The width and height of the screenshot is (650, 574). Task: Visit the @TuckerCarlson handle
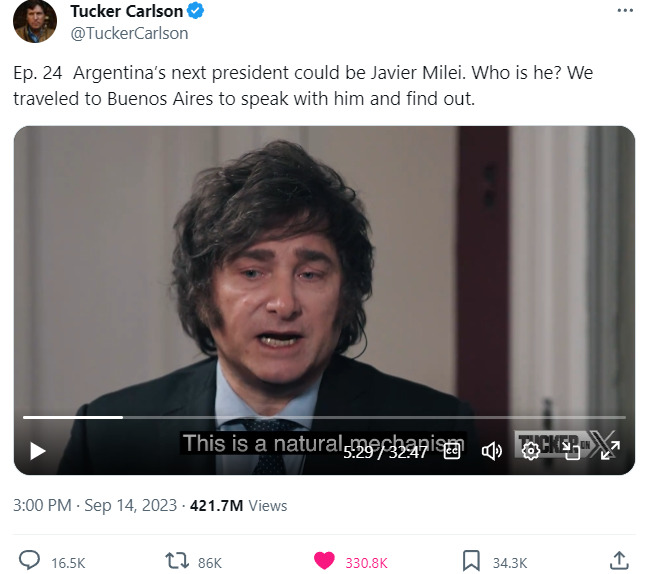pos(129,32)
